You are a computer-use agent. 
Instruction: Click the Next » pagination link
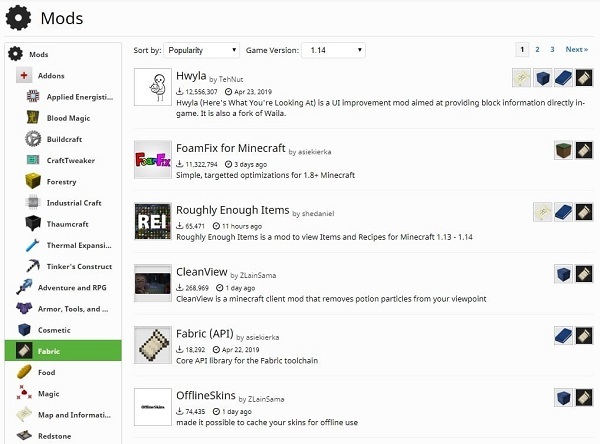pos(577,49)
